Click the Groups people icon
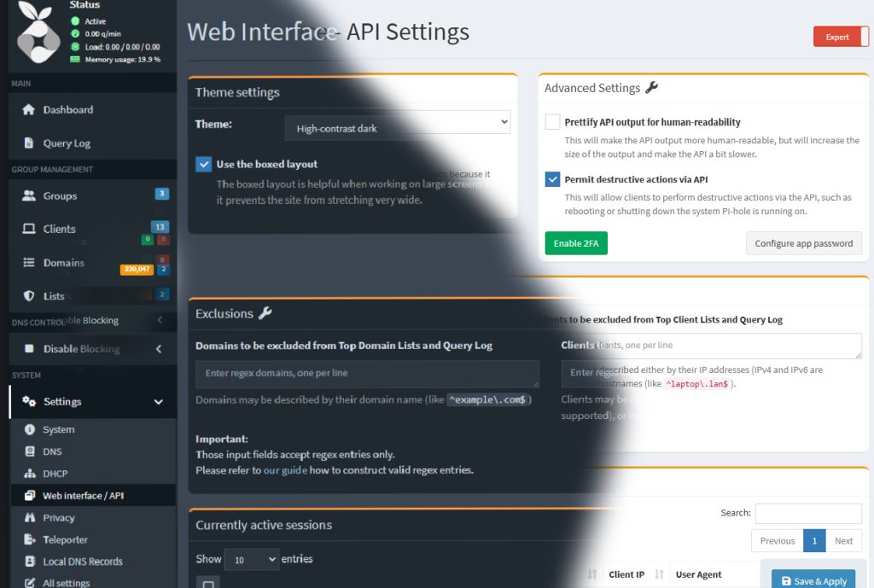 28,196
